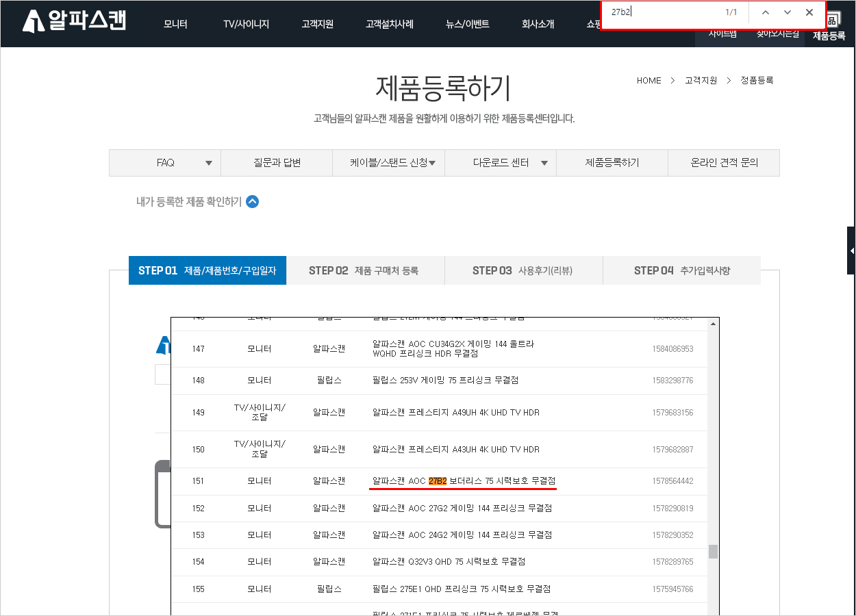
Task: Select STEP 03 사용후기(리뷰) tab
Action: [x=524, y=270]
